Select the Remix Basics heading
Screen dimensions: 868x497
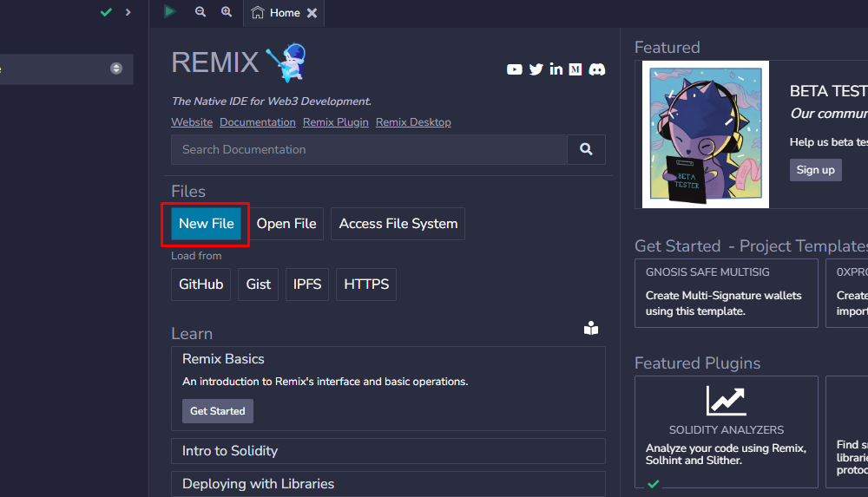(x=223, y=358)
